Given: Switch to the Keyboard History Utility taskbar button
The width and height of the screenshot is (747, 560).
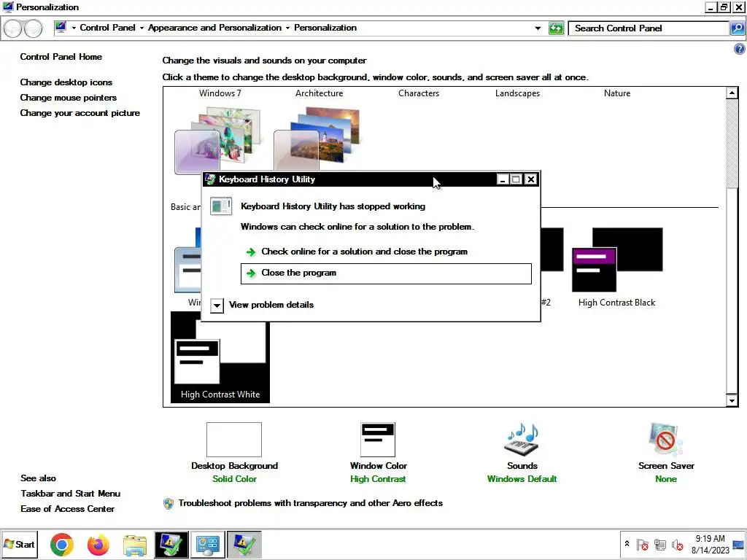Looking at the screenshot, I should 244,544.
